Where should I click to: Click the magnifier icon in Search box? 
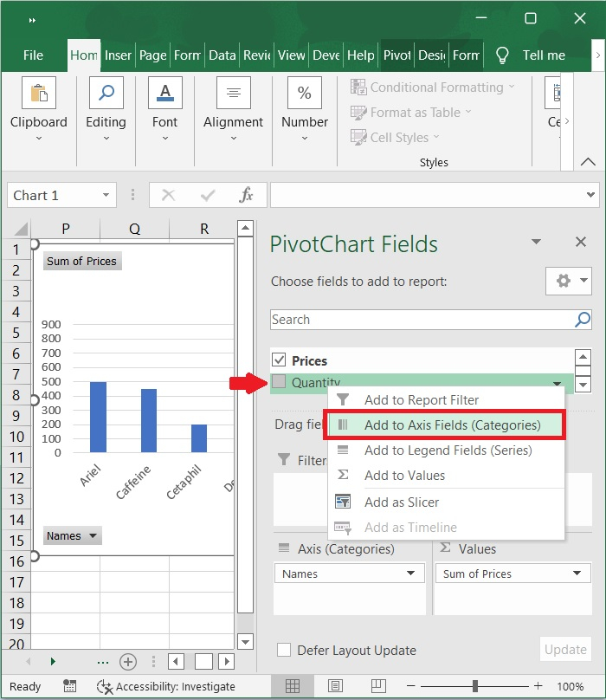coord(583,319)
